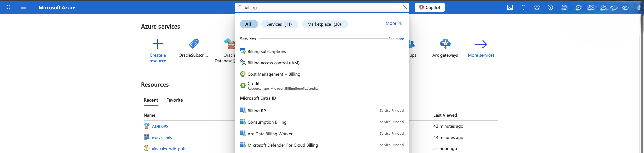Switch to the Favorite tab
Screen dimensions: 644x153
tap(174, 100)
